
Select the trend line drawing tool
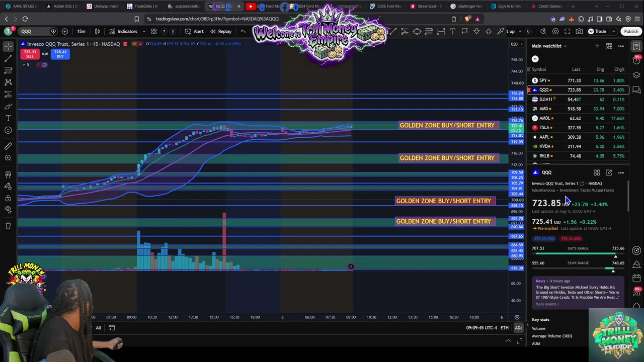pos(8,58)
